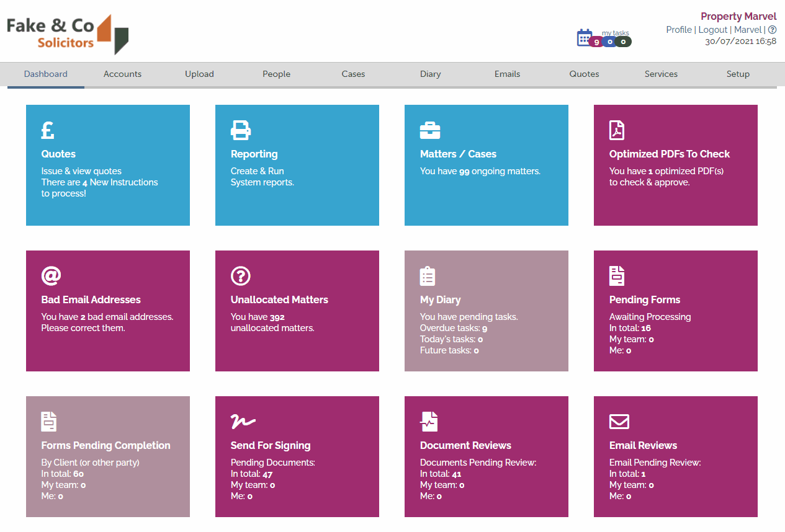Screen dimensions: 785x532
Task: Switch to the Accounts tab
Action: point(122,74)
